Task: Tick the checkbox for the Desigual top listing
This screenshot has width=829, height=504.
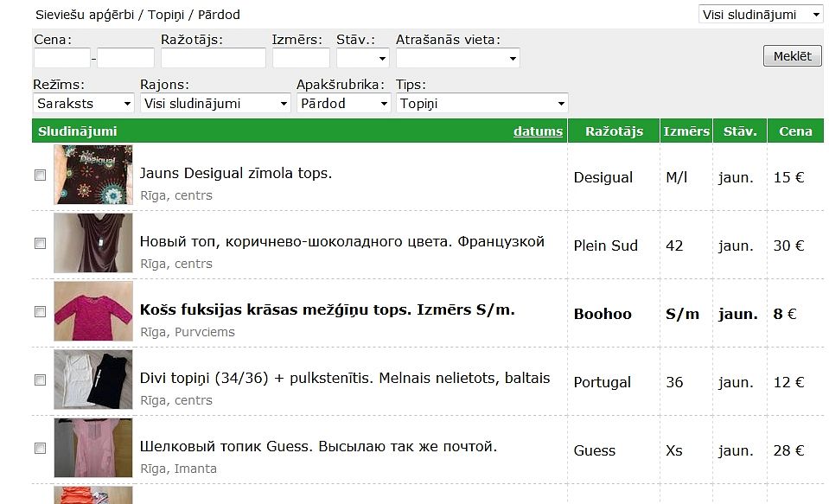Action: pyautogui.click(x=40, y=175)
